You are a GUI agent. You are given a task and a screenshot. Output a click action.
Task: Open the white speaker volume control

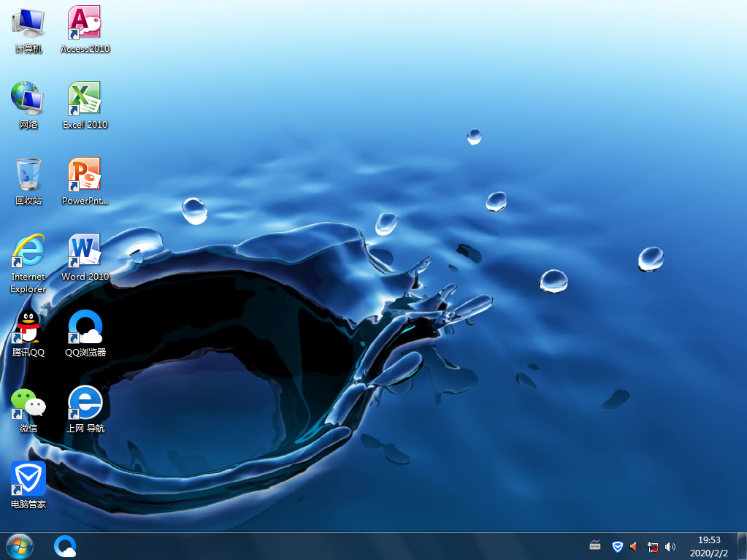670,546
